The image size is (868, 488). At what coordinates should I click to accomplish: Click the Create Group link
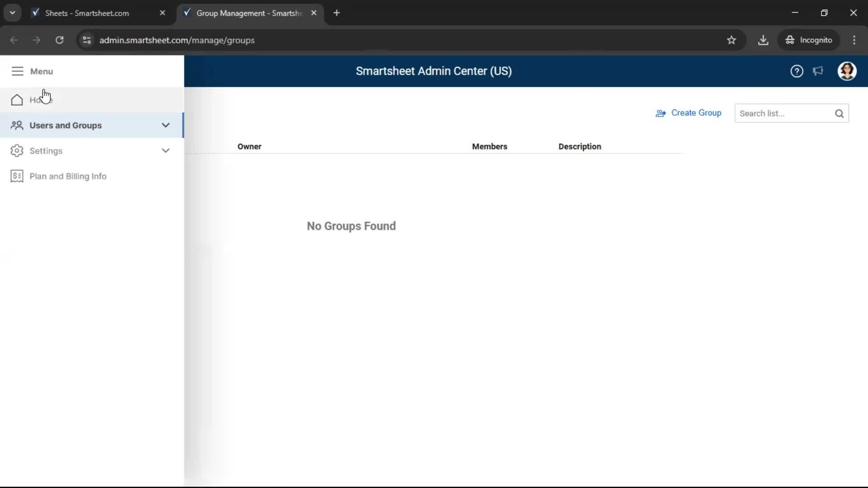click(x=696, y=113)
